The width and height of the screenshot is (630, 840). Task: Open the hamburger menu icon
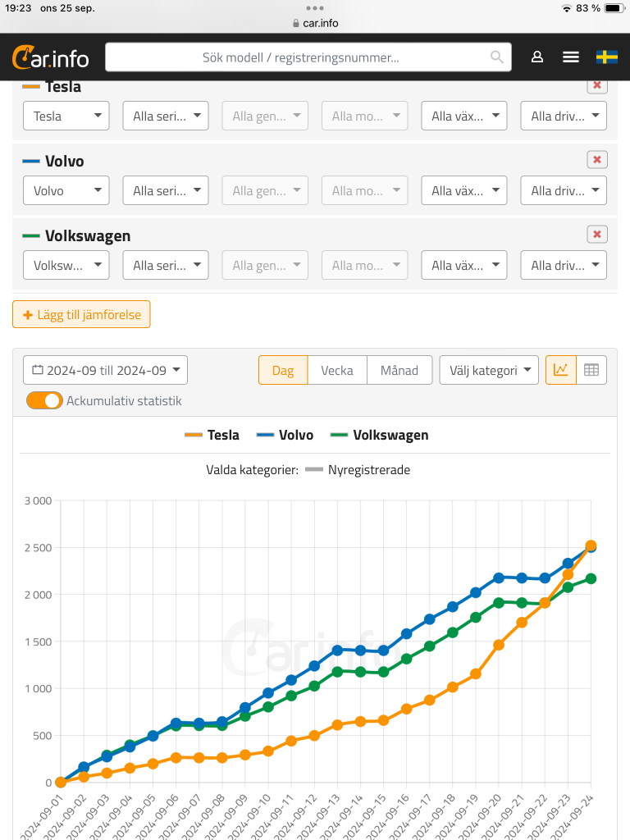click(x=571, y=57)
